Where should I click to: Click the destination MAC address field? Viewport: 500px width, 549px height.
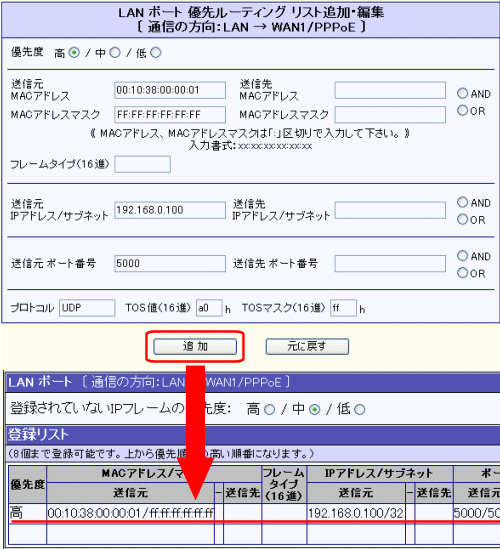pos(390,90)
